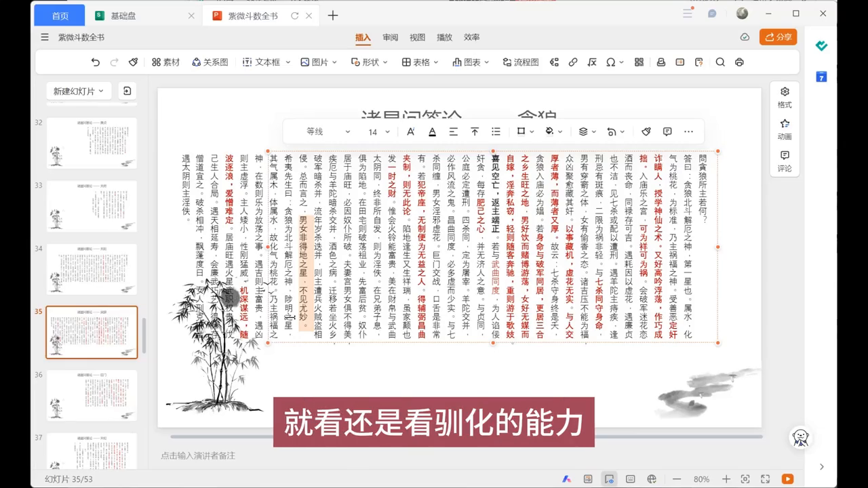
Task: Zoom out with the minus button
Action: pos(677,479)
